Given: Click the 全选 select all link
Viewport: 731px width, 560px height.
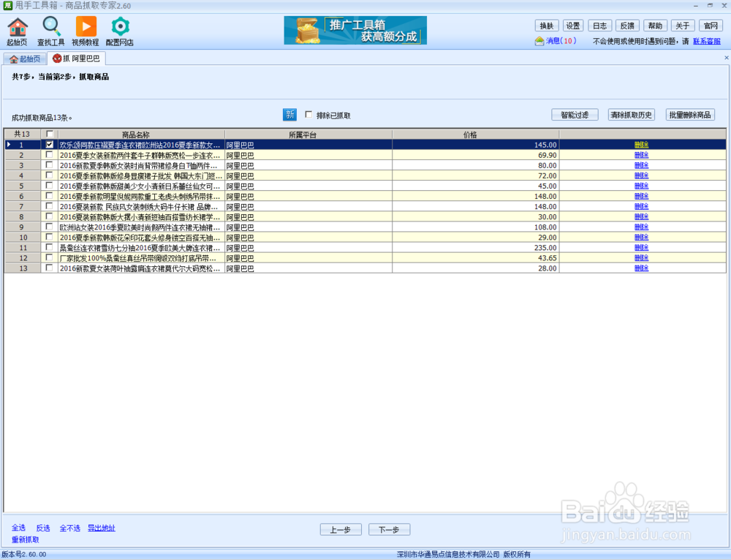Looking at the screenshot, I should [x=19, y=528].
